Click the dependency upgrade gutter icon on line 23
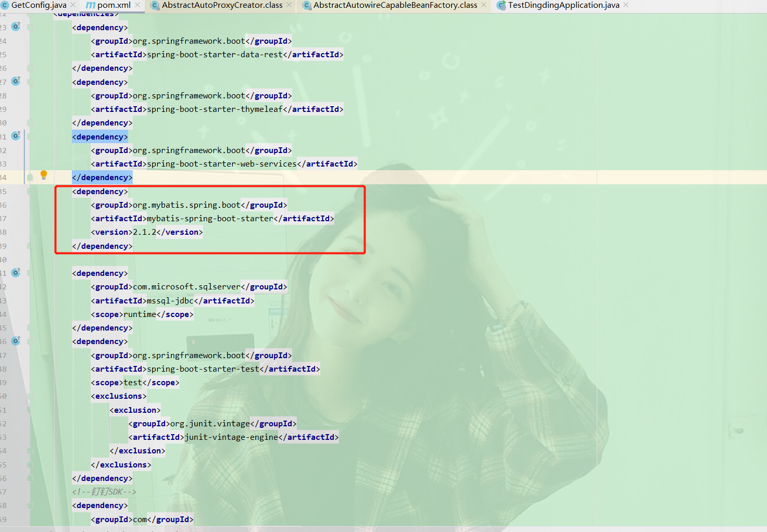This screenshot has width=767, height=532. pos(16,26)
